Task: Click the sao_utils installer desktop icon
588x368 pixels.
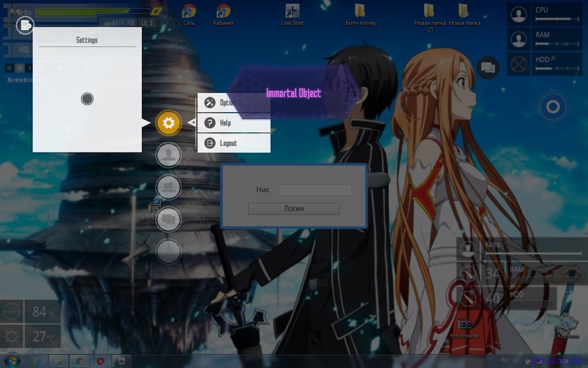Action: (x=155, y=210)
